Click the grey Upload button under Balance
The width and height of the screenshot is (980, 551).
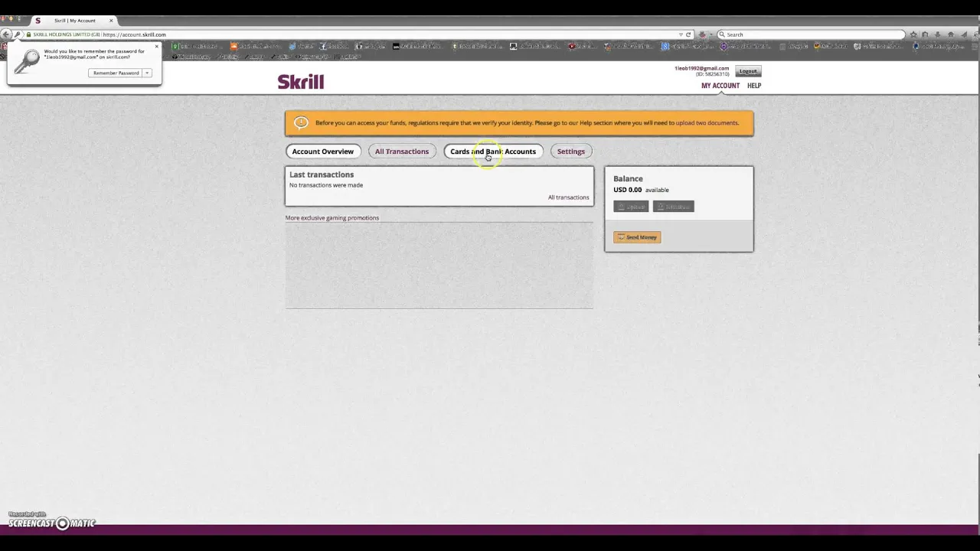(x=631, y=207)
